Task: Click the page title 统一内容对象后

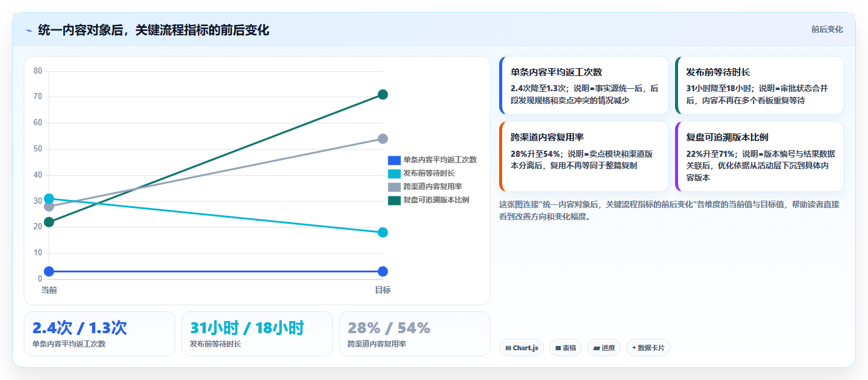Action: pyautogui.click(x=153, y=30)
